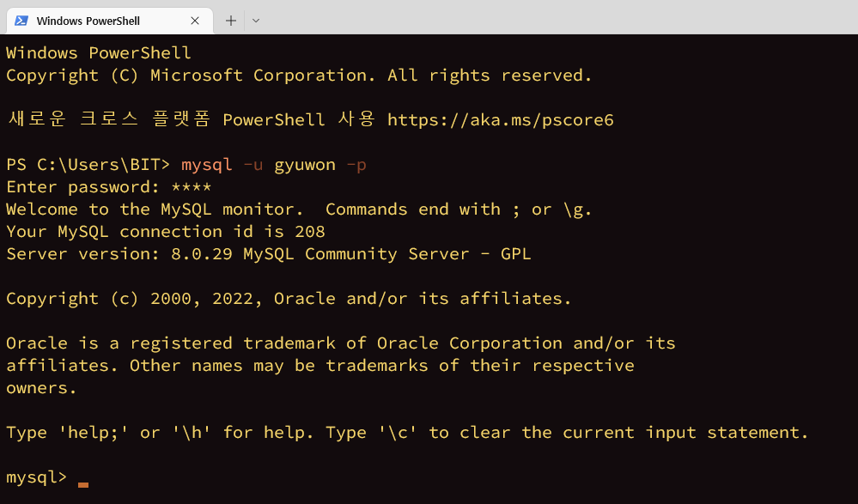Screen dimensions: 858x504
Task: Expand the new tab profile dropdown
Action: pos(256,21)
